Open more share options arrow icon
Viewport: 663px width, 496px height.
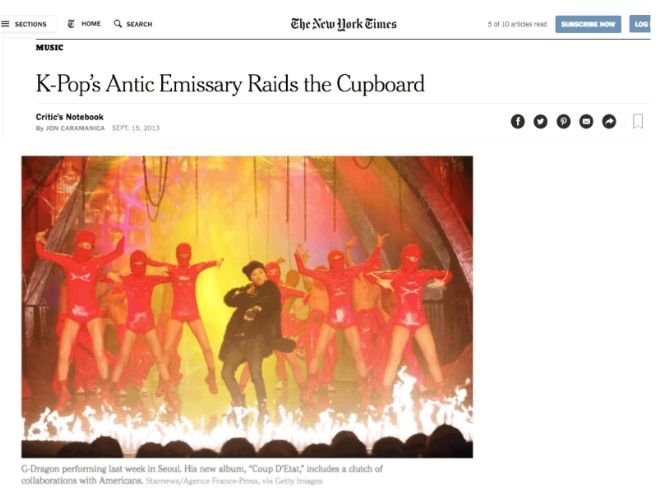pyautogui.click(x=609, y=121)
